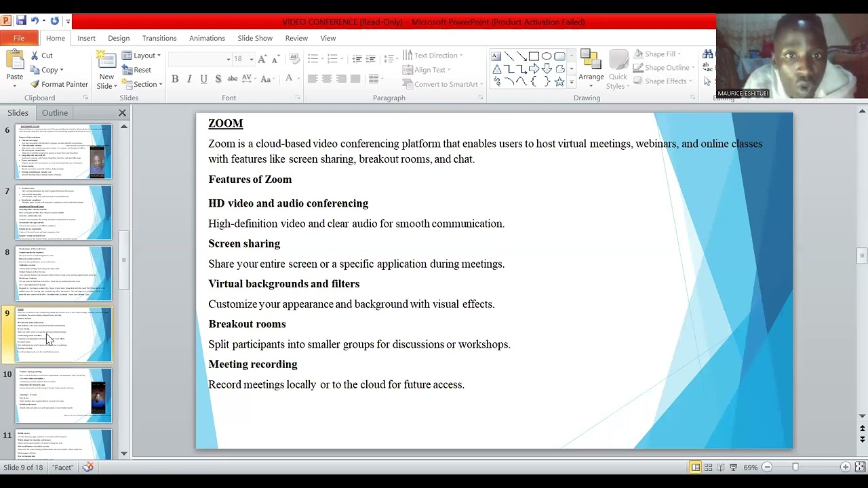Switch to the Outline pane tab

[55, 113]
